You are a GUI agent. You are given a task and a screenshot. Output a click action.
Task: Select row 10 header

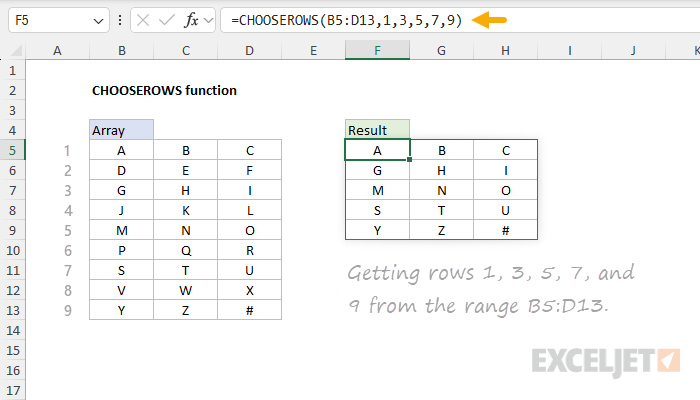[x=12, y=250]
